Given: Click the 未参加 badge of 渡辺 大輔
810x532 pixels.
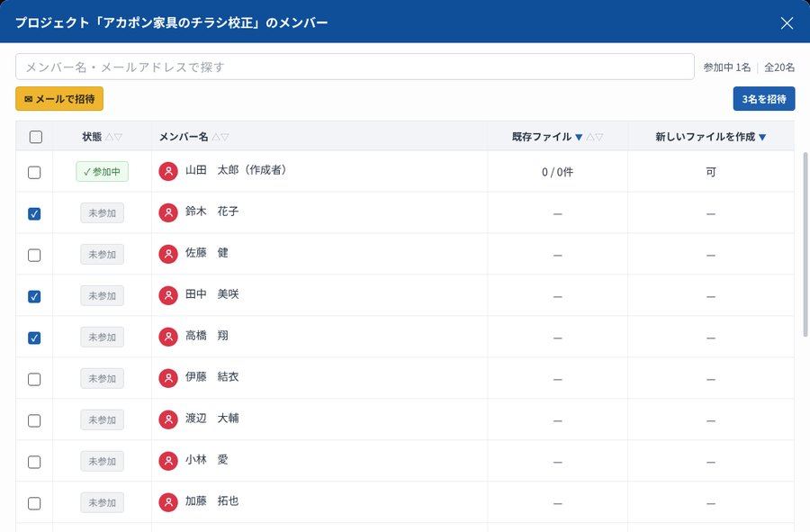Looking at the screenshot, I should coord(103,419).
